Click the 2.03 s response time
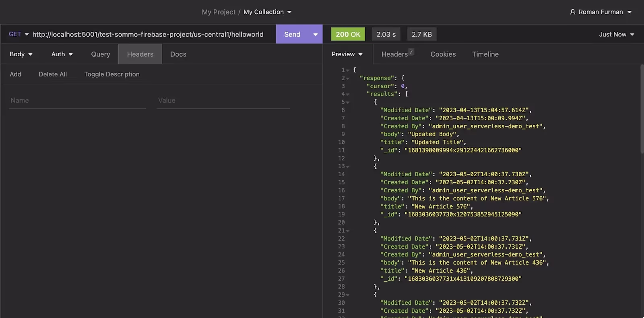644x318 pixels. pos(386,34)
